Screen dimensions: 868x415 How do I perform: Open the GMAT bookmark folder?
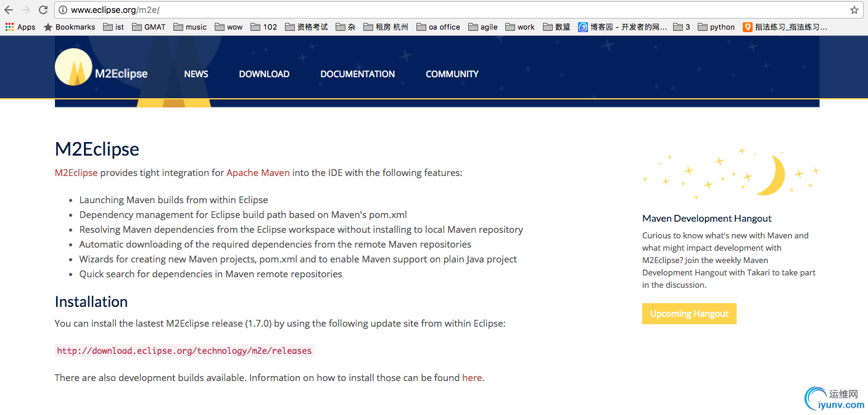(149, 27)
